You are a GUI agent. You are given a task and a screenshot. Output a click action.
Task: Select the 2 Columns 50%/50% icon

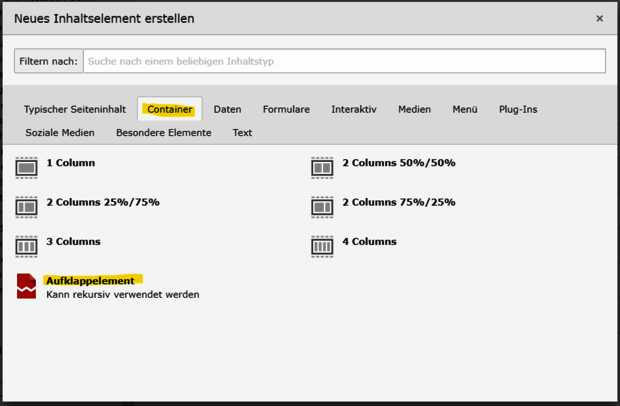pos(321,167)
